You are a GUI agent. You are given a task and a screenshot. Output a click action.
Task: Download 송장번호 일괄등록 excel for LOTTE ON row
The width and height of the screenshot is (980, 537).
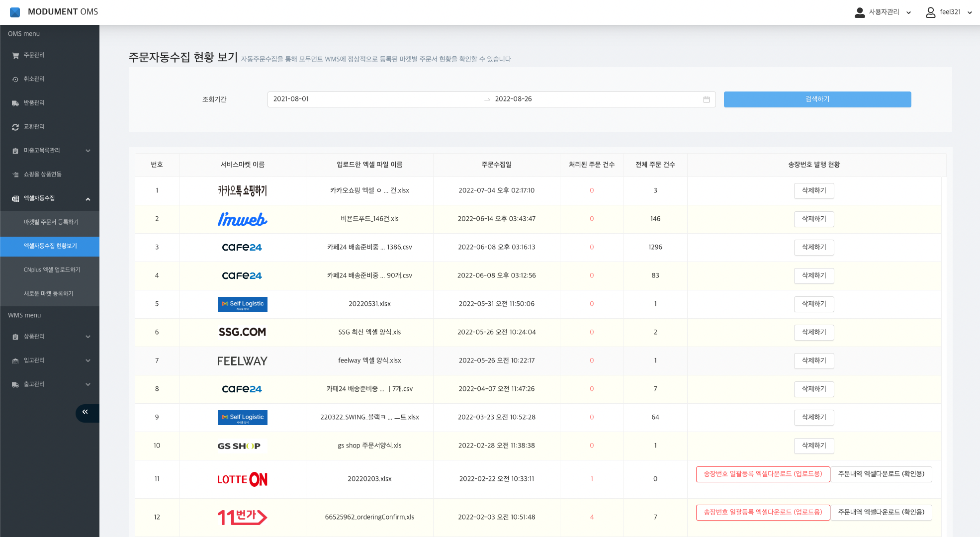point(762,474)
